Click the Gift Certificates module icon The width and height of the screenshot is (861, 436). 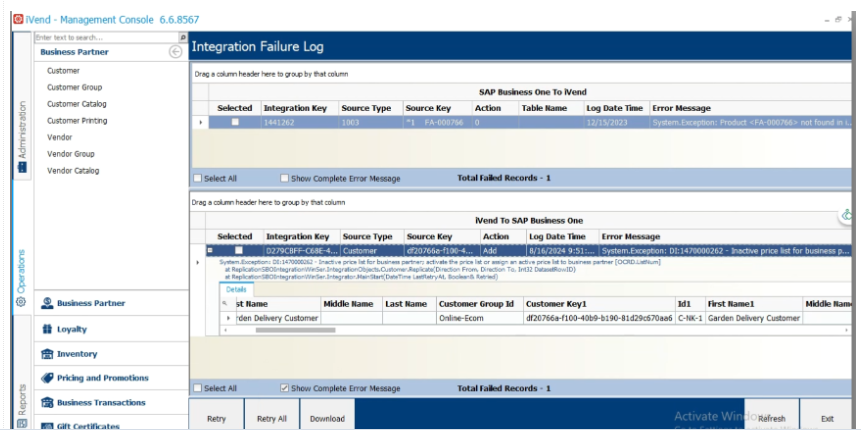47,426
